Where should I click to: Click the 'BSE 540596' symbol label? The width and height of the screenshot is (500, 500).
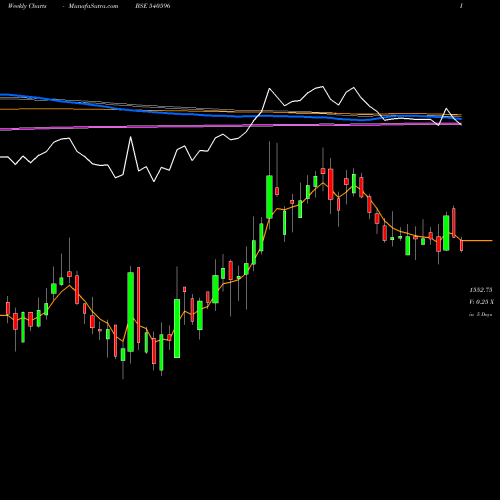(x=153, y=6)
